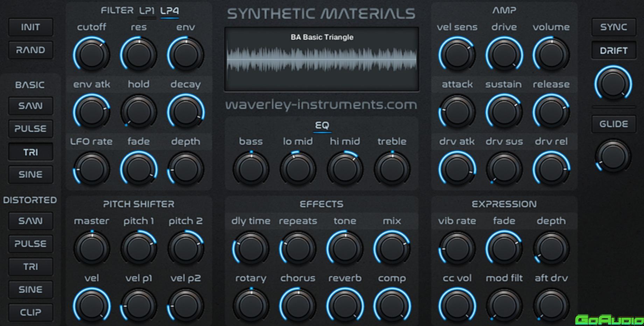
Task: Open the EQ section tab
Action: click(322, 125)
